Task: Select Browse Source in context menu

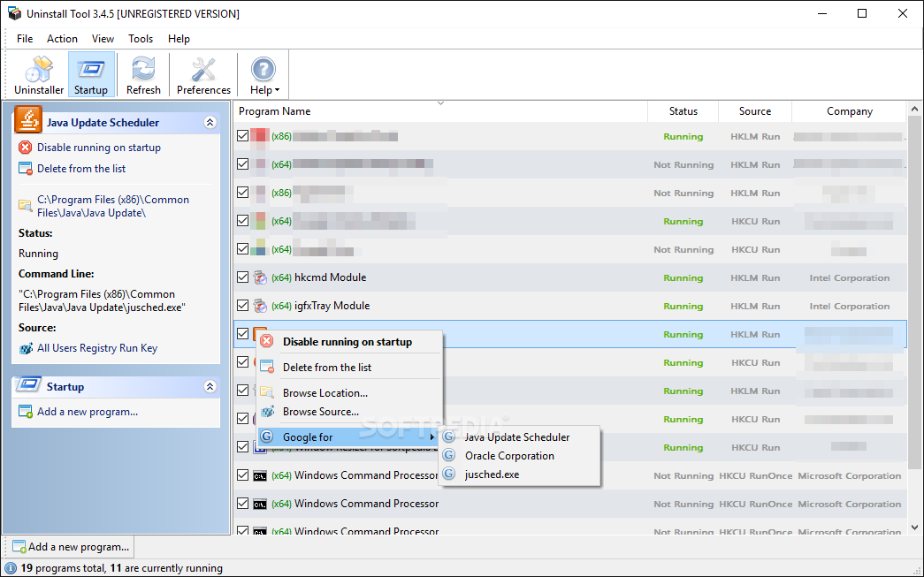Action: pos(349,412)
